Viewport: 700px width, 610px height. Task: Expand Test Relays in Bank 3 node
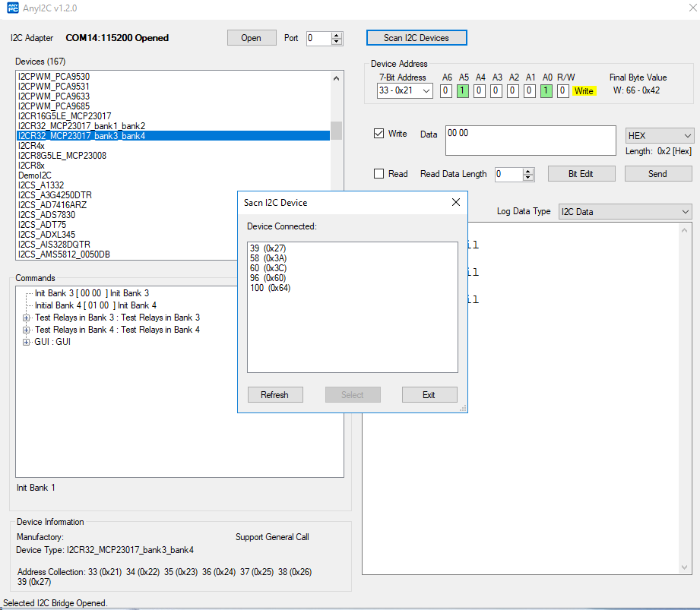pos(27,318)
